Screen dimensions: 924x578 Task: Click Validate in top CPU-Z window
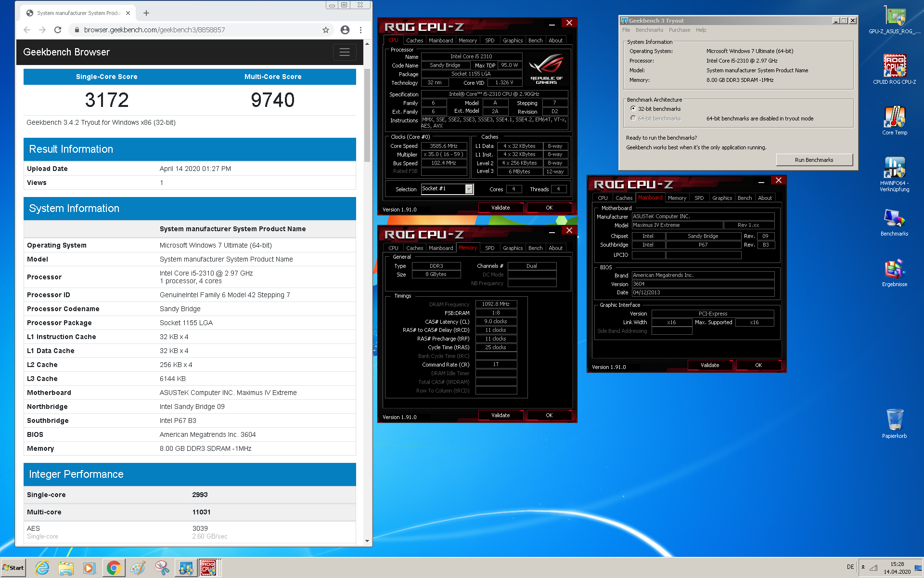point(500,208)
